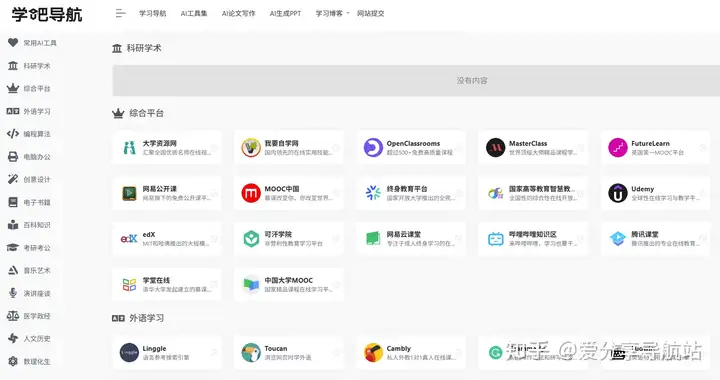Click the 学吧导航 site logo

pyautogui.click(x=47, y=14)
